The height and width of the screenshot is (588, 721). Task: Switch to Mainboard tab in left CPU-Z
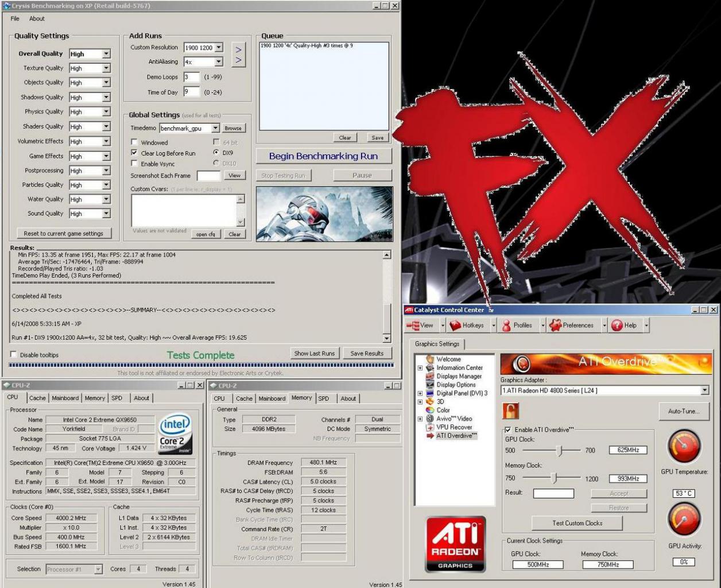(65, 398)
